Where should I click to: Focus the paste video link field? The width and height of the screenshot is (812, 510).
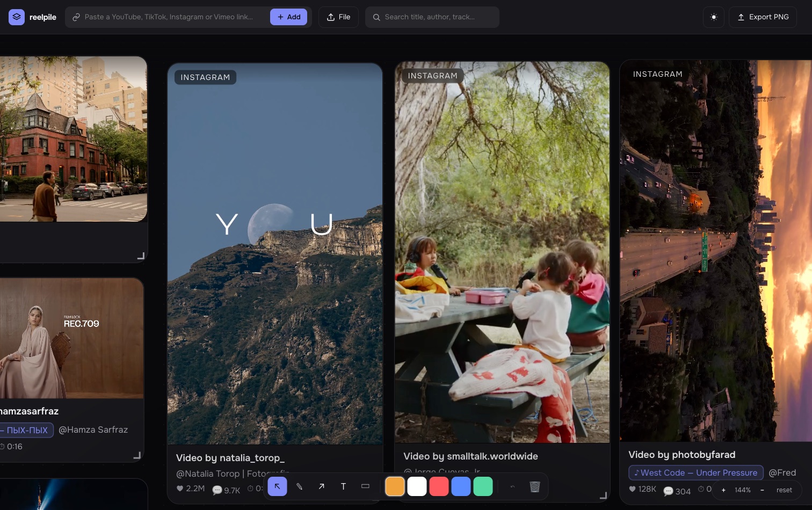click(170, 17)
